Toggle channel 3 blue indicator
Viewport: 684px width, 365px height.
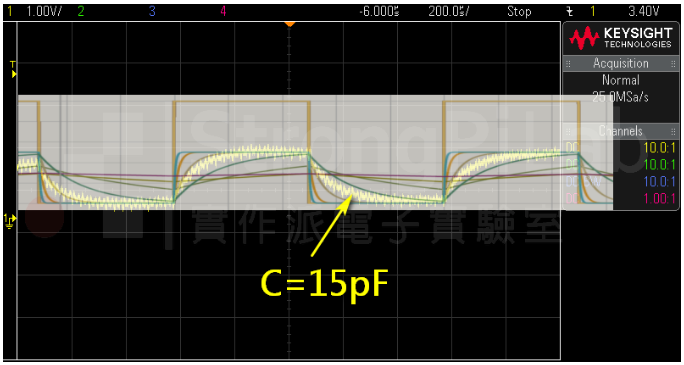(152, 11)
